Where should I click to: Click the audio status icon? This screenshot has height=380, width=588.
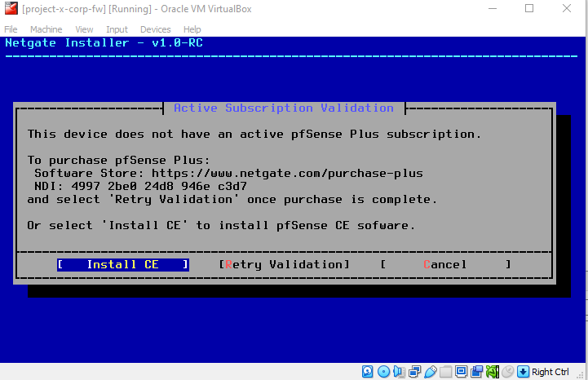point(400,372)
